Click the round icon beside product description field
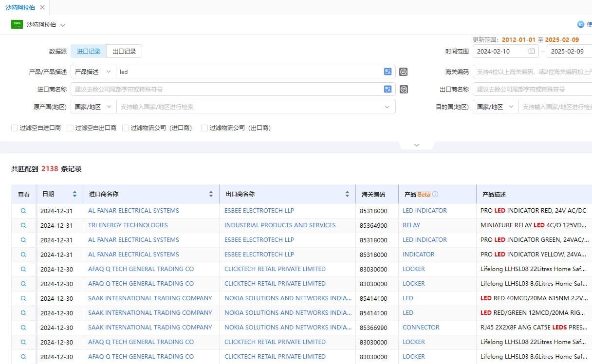 pos(404,72)
